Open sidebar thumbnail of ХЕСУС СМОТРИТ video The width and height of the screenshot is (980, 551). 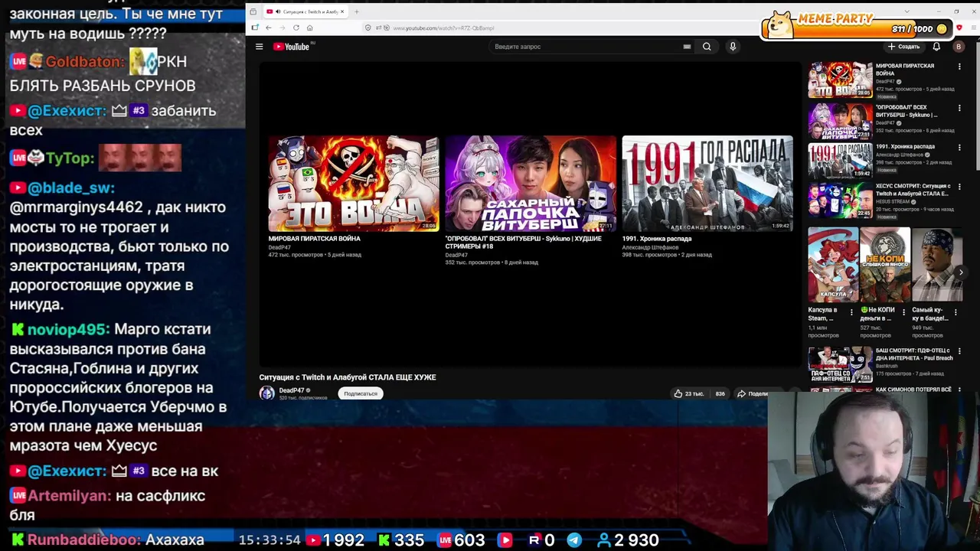tap(840, 201)
